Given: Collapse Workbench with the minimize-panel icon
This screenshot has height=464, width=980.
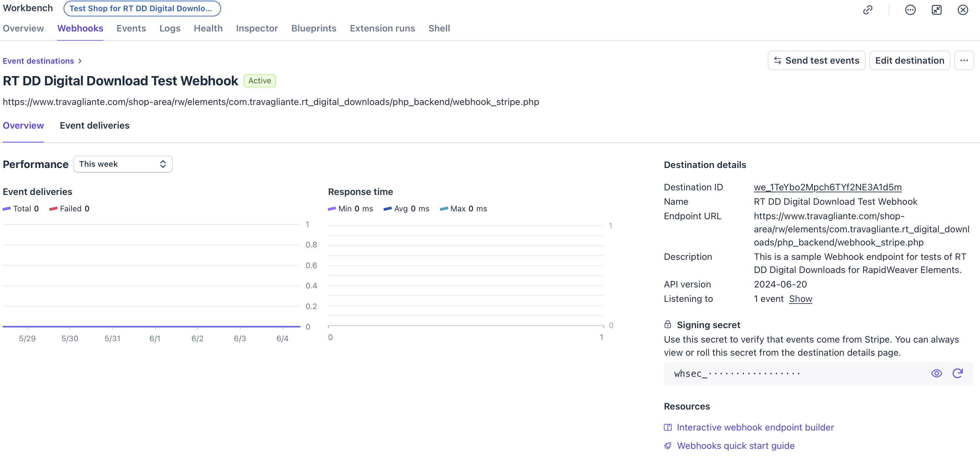Looking at the screenshot, I should click(936, 10).
